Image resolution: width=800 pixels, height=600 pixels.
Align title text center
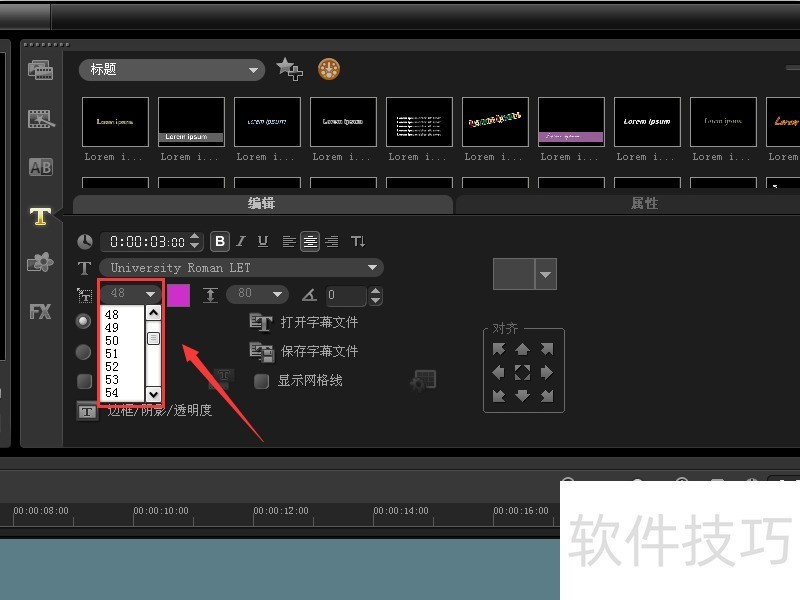310,241
